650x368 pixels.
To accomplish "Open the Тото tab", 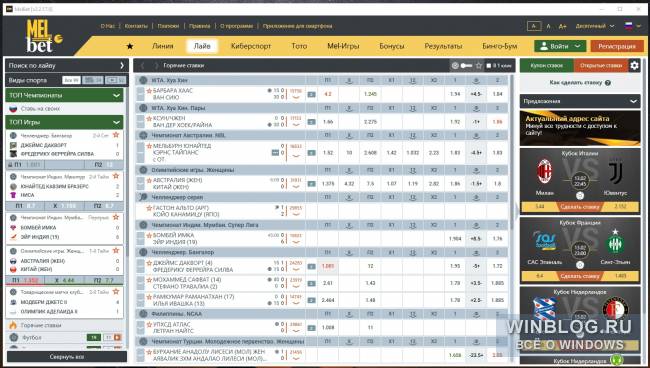I will click(x=299, y=46).
